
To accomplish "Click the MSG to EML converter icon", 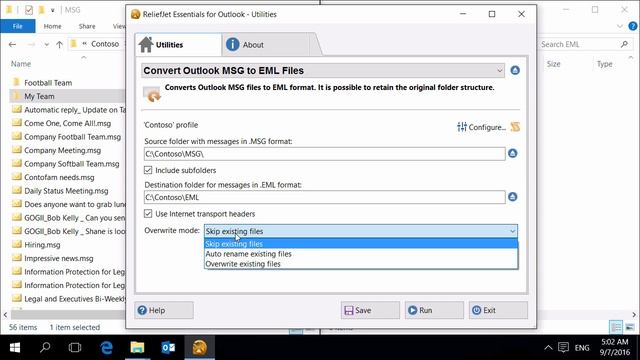I will click(152, 94).
